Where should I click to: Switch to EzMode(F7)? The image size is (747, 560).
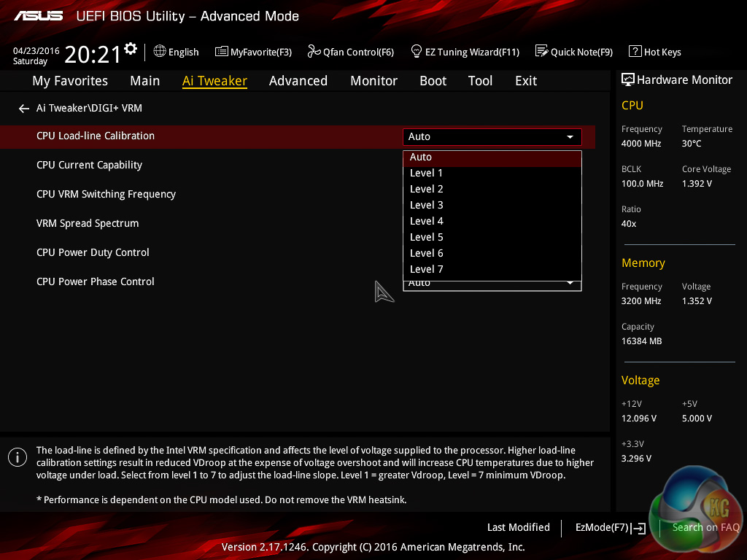[610, 527]
